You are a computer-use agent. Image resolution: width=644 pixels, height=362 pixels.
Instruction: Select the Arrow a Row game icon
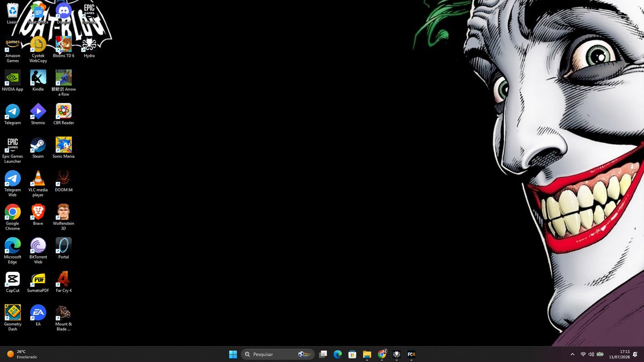tap(63, 83)
